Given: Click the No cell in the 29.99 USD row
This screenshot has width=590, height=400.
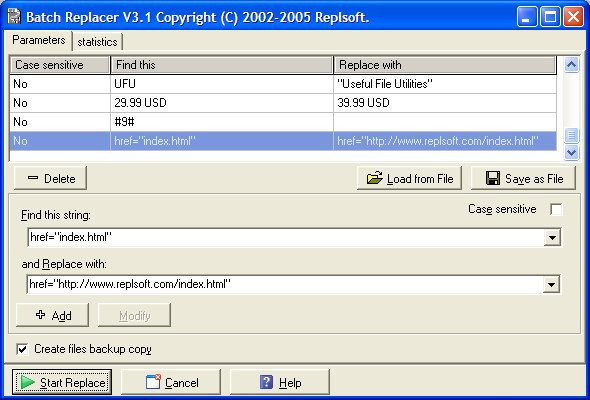Looking at the screenshot, I should click(x=60, y=103).
